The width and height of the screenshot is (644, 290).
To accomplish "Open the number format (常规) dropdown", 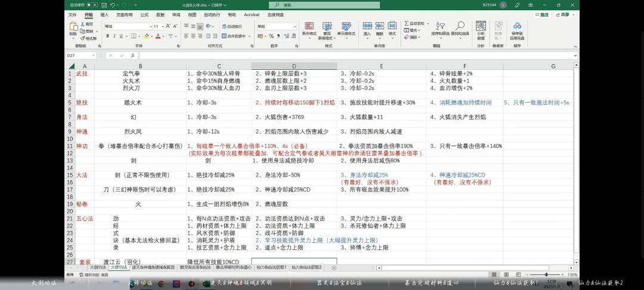I will point(295,26).
